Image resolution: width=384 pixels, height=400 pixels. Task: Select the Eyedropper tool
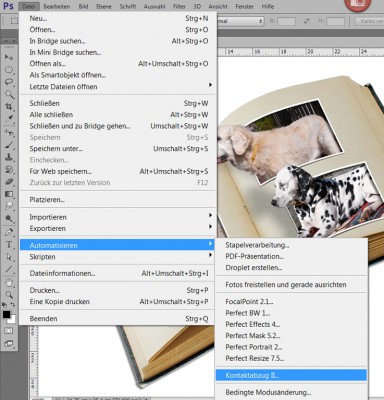coord(9,119)
